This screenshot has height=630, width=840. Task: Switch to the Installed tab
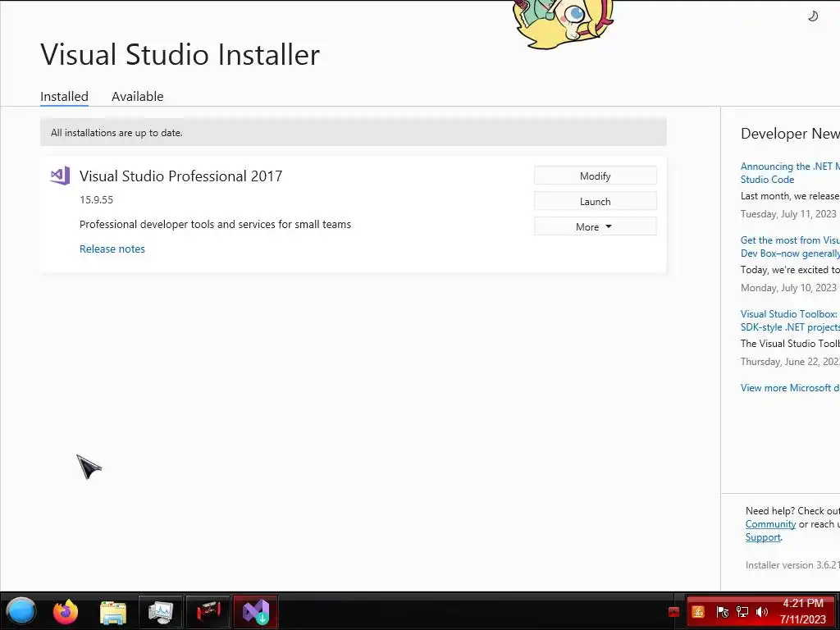64,97
